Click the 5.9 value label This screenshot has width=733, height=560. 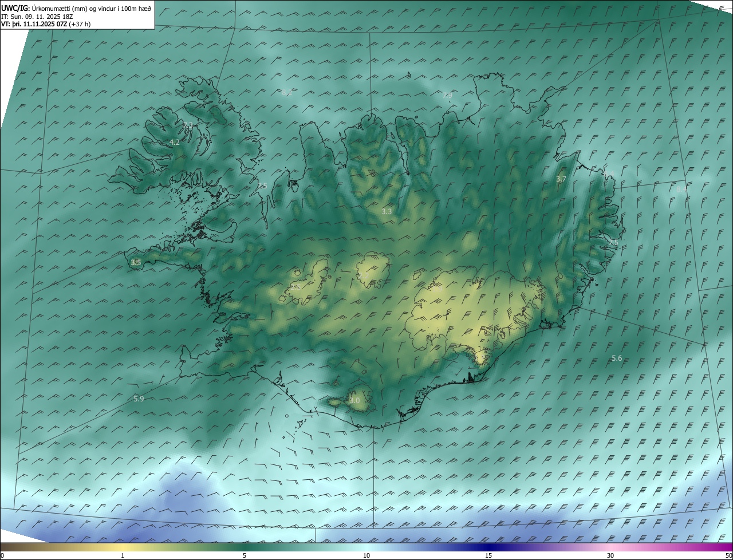tap(139, 399)
